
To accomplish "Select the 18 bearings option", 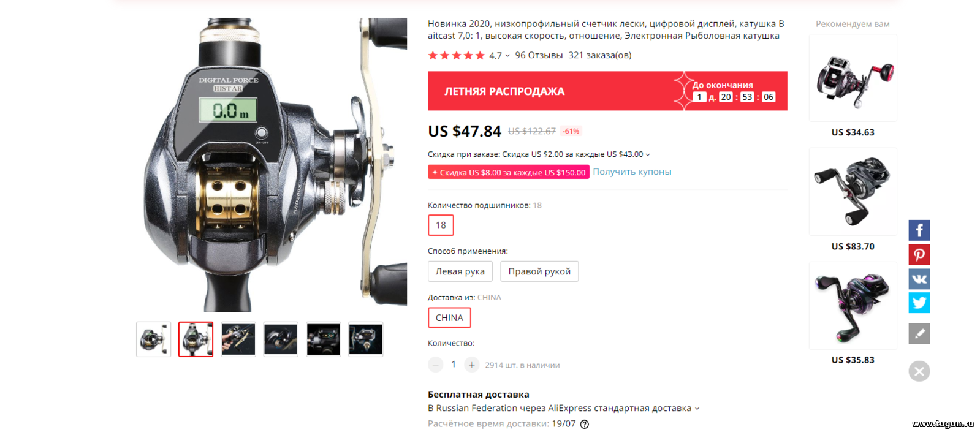I will pyautogui.click(x=441, y=225).
